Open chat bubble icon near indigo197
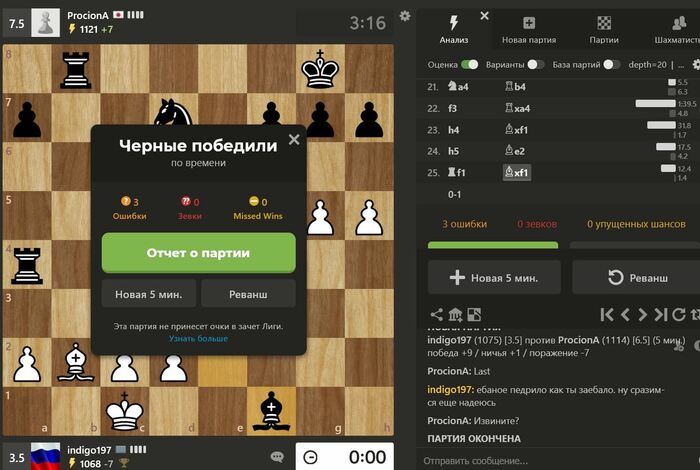 click(277, 456)
